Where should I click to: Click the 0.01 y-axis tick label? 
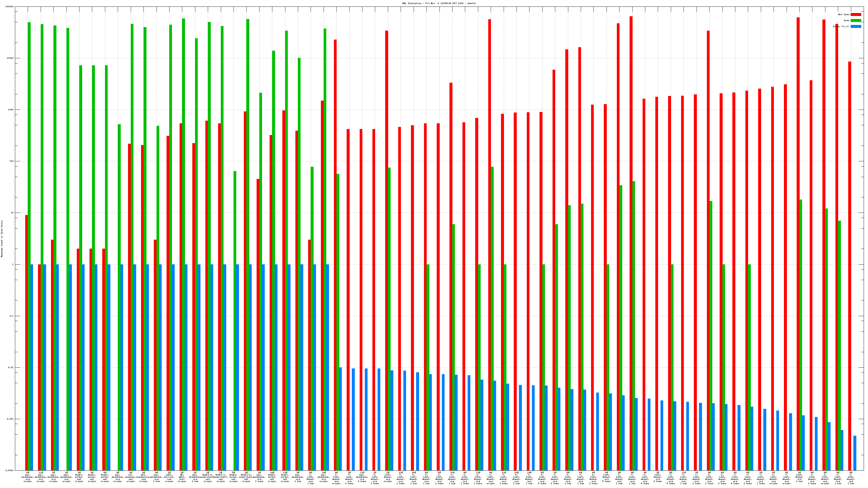tap(11, 367)
